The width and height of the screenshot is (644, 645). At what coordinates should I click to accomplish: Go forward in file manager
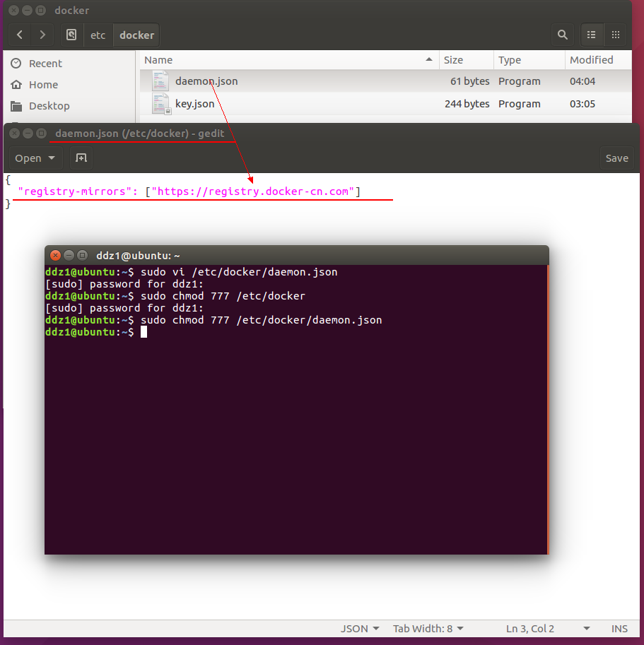pos(42,35)
